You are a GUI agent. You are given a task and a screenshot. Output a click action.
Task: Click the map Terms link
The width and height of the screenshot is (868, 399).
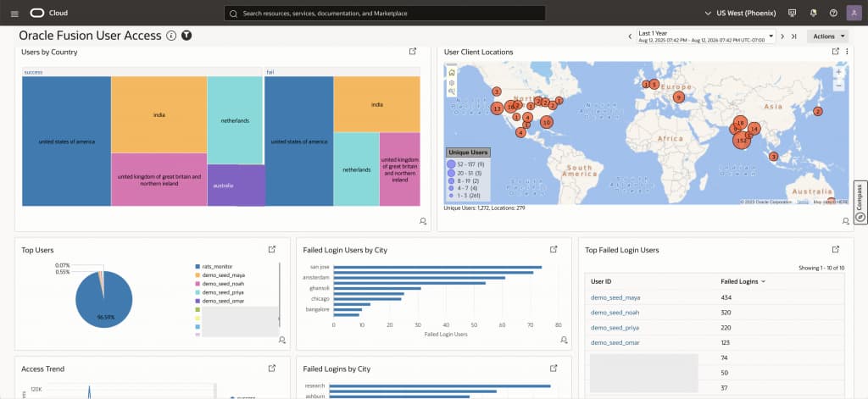(802, 202)
